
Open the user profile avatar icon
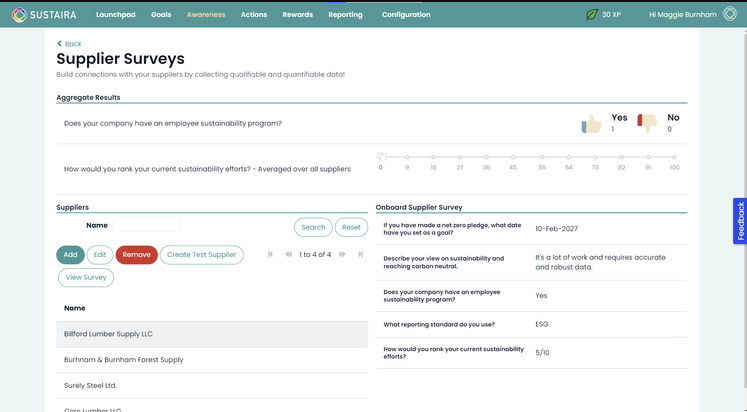click(x=730, y=15)
